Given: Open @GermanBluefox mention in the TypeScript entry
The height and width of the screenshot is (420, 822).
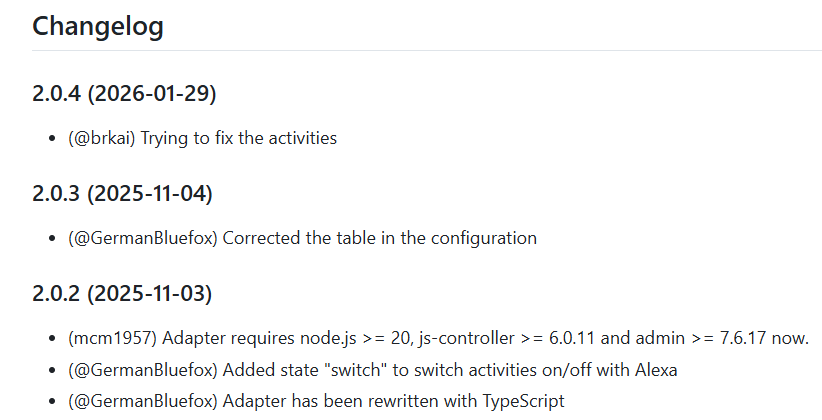Looking at the screenshot, I should click(143, 401).
